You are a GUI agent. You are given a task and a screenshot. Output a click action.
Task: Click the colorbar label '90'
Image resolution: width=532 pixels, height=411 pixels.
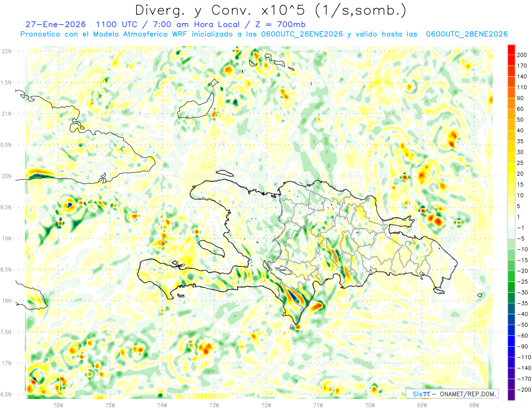point(520,98)
